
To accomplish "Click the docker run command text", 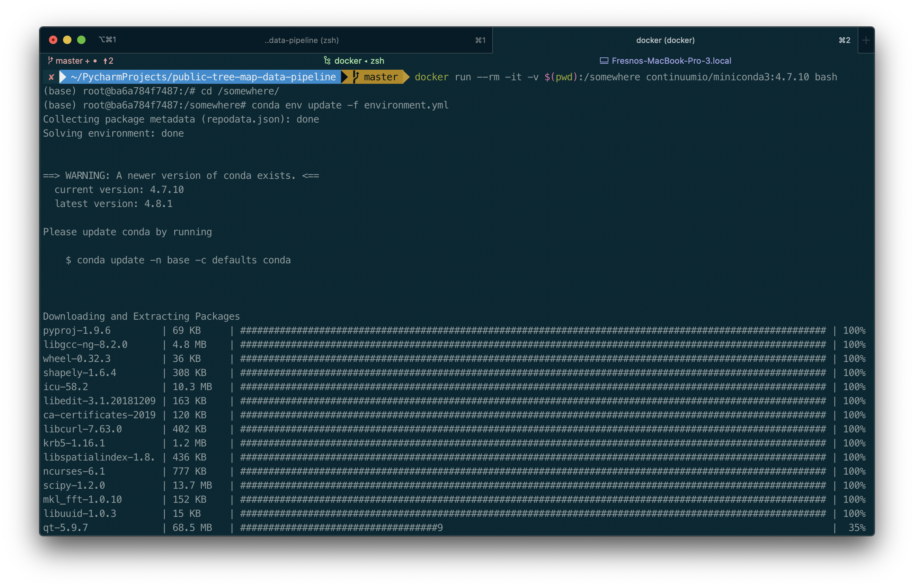I will (626, 77).
